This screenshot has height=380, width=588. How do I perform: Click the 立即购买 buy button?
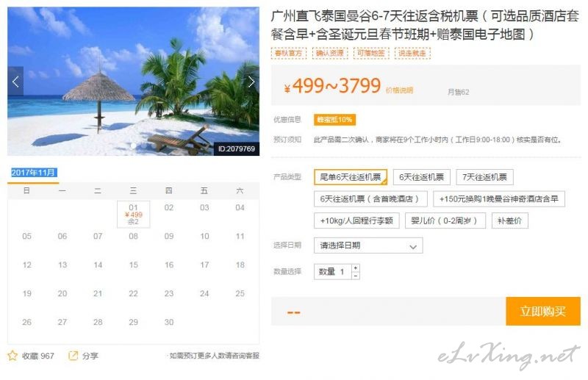[x=543, y=311]
